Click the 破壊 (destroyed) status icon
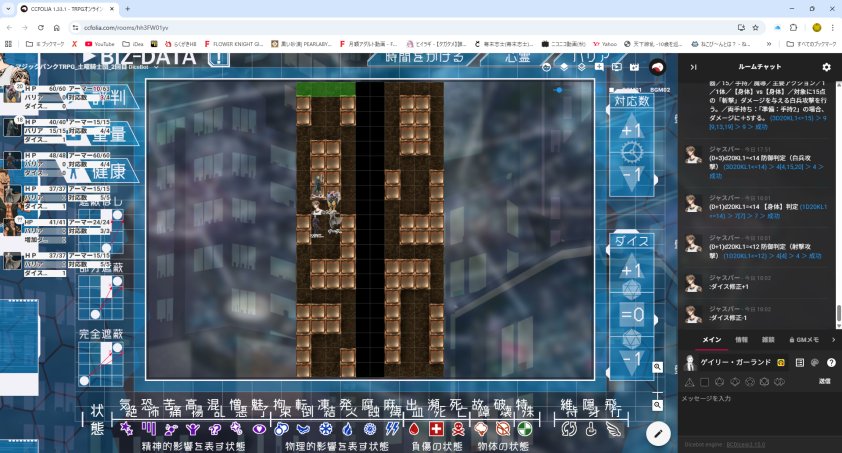The image size is (842, 453). tap(503, 429)
